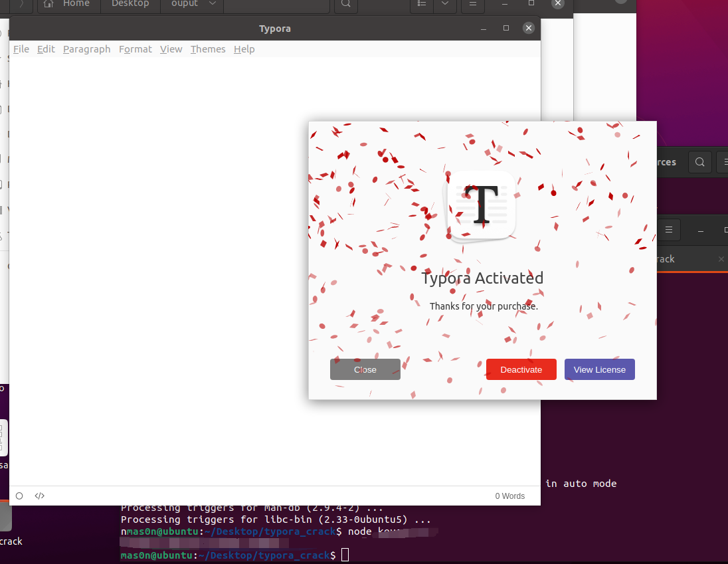Open the Help menu in Typora
Viewport: 728px width, 564px height.
(244, 49)
